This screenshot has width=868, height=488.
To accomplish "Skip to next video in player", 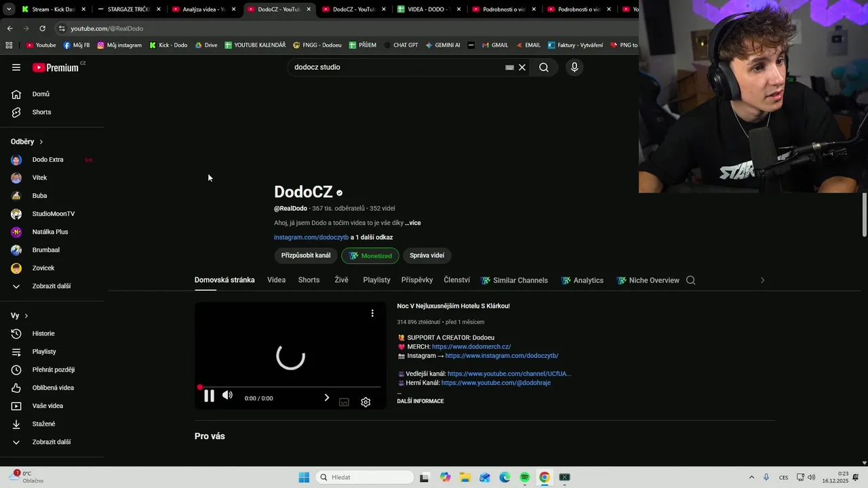I will click(x=326, y=398).
